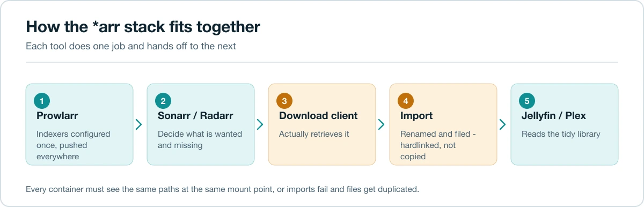Click the step 3 badge on Download client

click(x=284, y=101)
